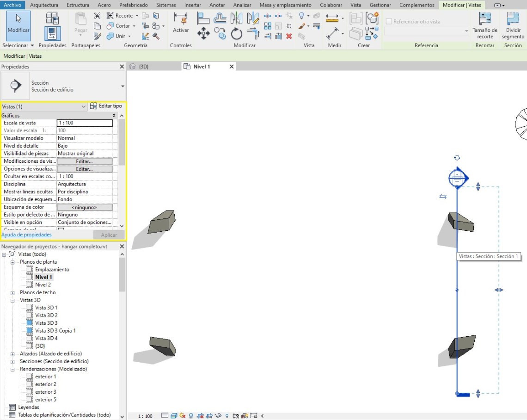This screenshot has width=527, height=420.
Task: Click the Editar tipo button
Action: (x=106, y=106)
